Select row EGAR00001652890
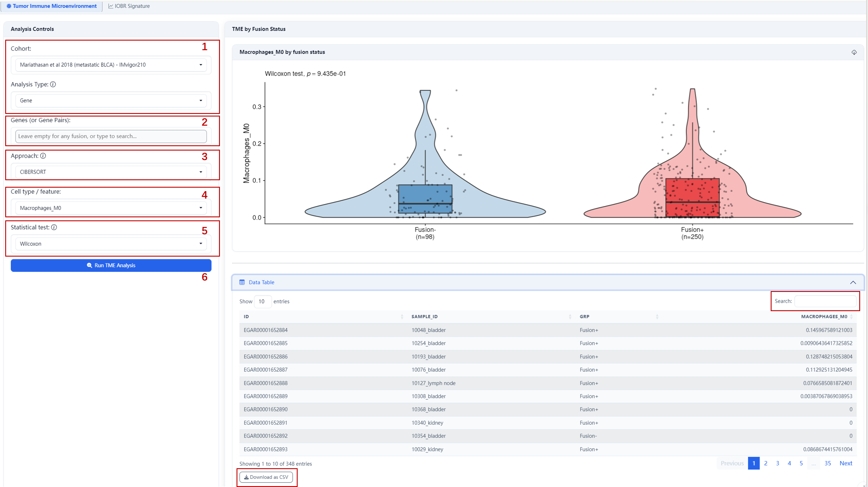The image size is (868, 487). pyautogui.click(x=548, y=409)
